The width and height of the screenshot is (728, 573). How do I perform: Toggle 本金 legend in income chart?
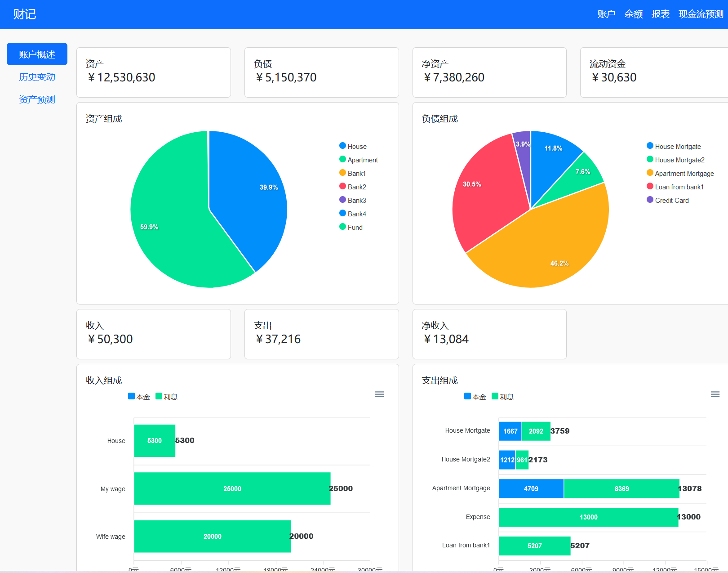coord(139,397)
